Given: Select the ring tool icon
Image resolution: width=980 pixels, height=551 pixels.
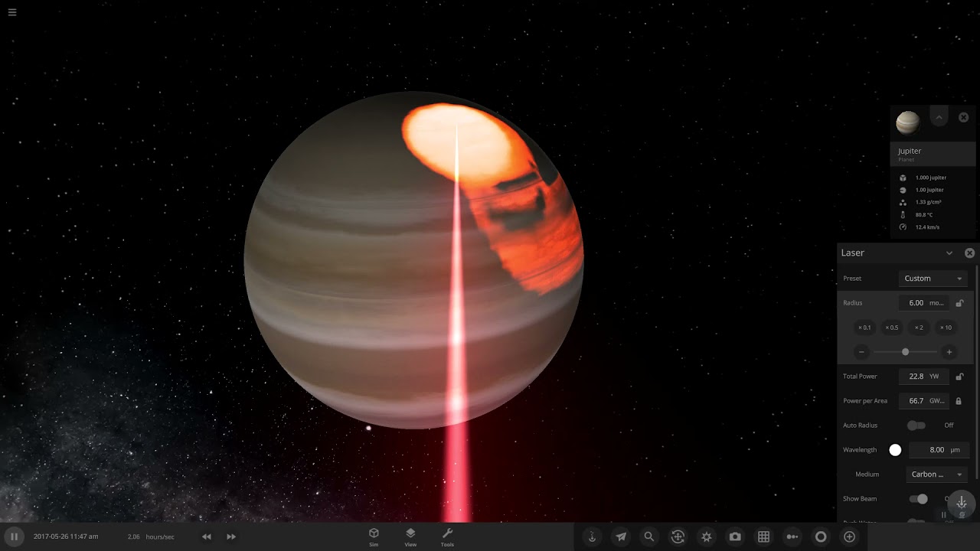Looking at the screenshot, I should pos(821,536).
